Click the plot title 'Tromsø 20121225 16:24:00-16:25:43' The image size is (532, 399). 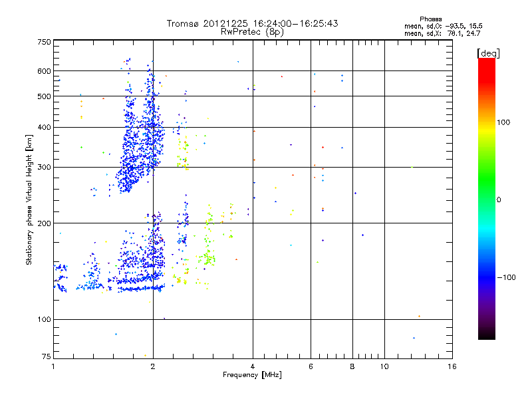coord(252,23)
